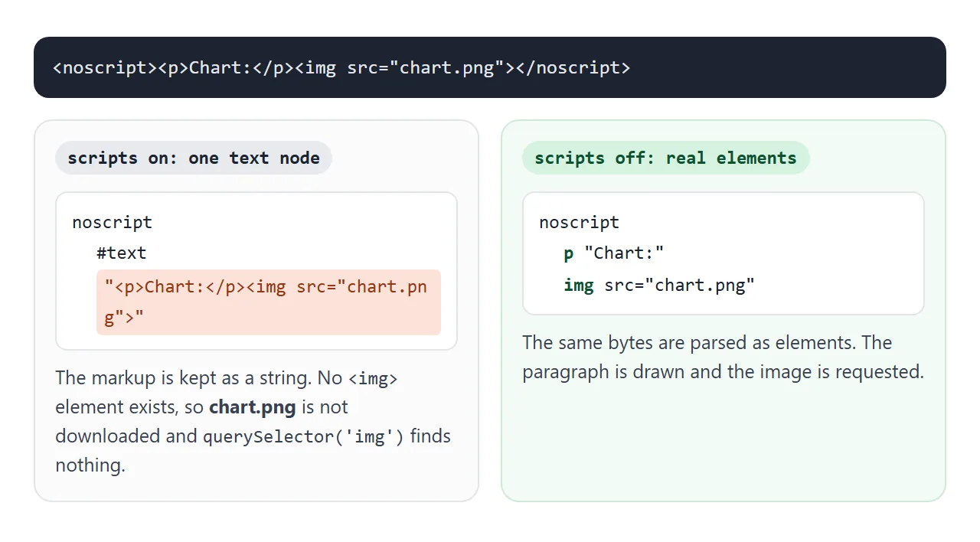980x542 pixels.
Task: Click the #text node in the tree
Action: (121, 253)
